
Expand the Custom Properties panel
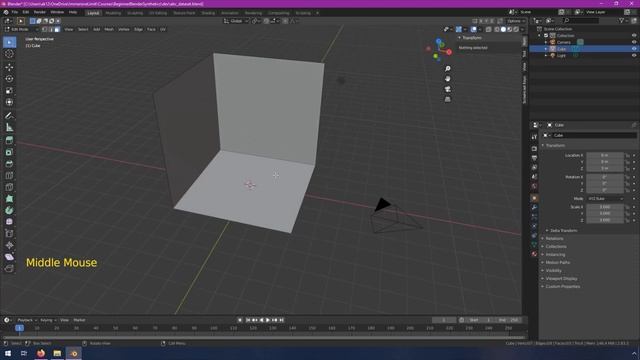(562, 287)
